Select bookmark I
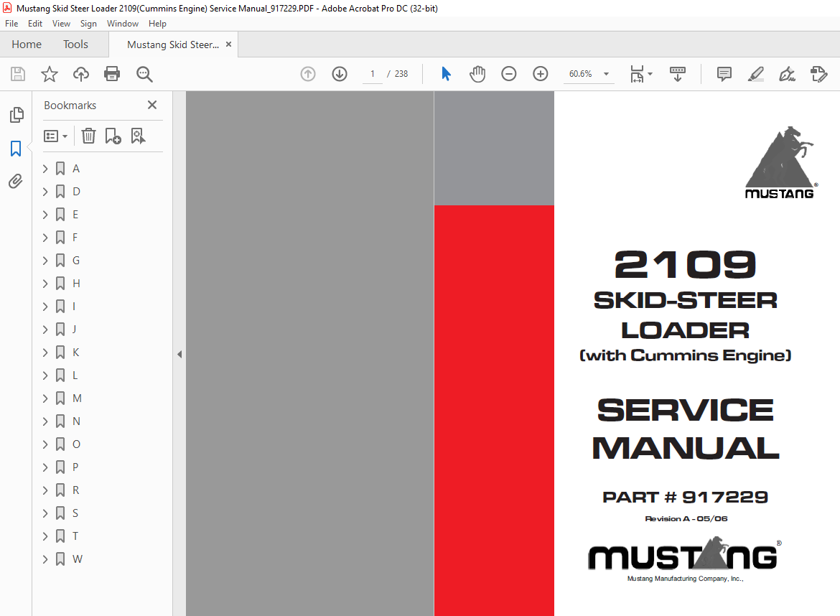Screen dimensions: 840x616 74,307
